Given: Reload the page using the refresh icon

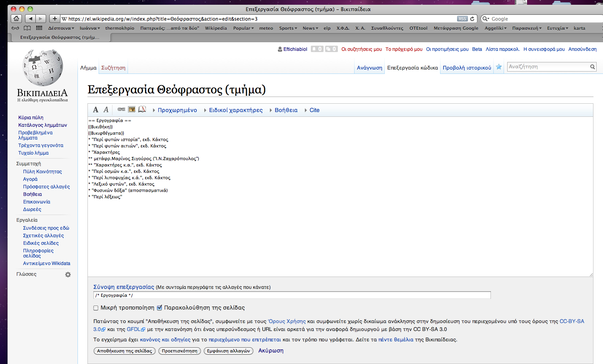Looking at the screenshot, I should point(472,19).
